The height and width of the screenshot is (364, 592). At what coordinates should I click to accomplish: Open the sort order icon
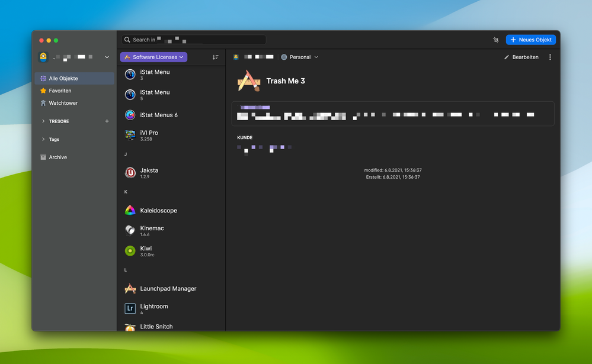click(x=216, y=57)
